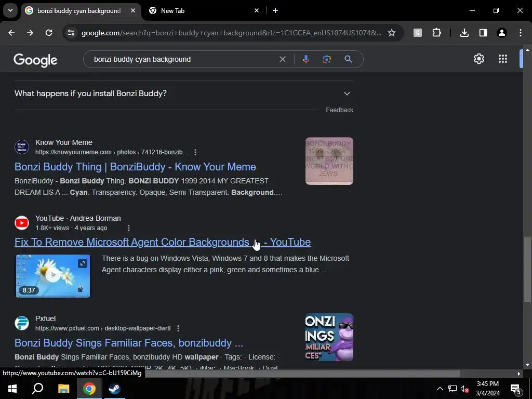Open the Chrome three-dot menu
This screenshot has width=532, height=399.
521,33
